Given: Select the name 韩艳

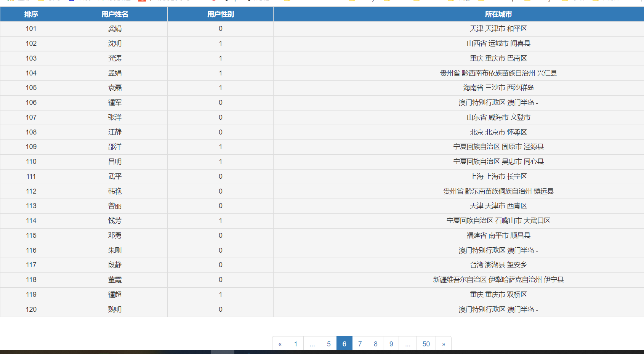Looking at the screenshot, I should tap(115, 191).
